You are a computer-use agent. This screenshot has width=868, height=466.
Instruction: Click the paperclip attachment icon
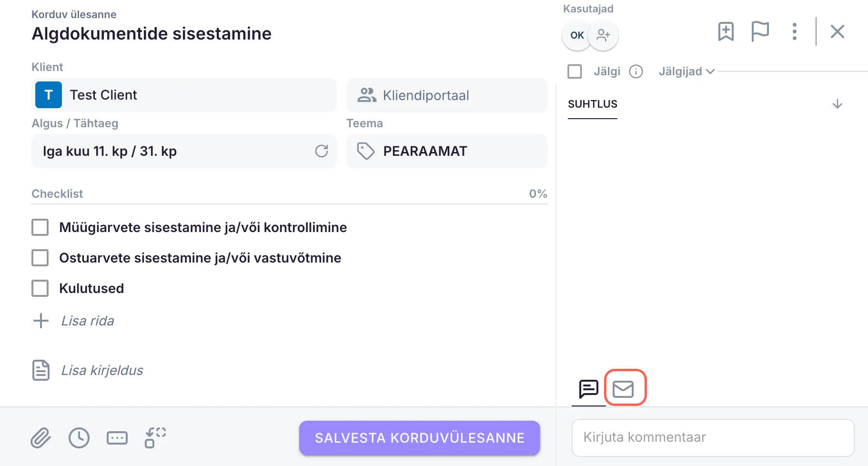[x=41, y=438]
